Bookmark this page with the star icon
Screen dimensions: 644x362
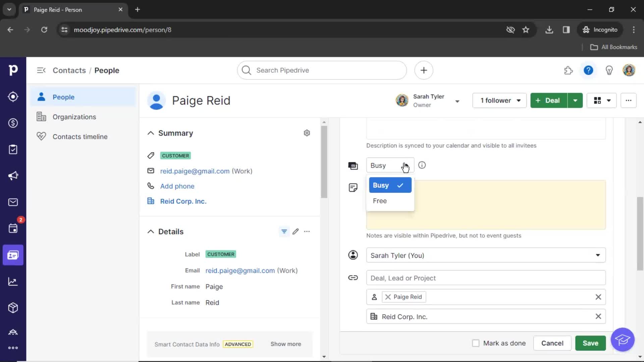[x=526, y=30]
